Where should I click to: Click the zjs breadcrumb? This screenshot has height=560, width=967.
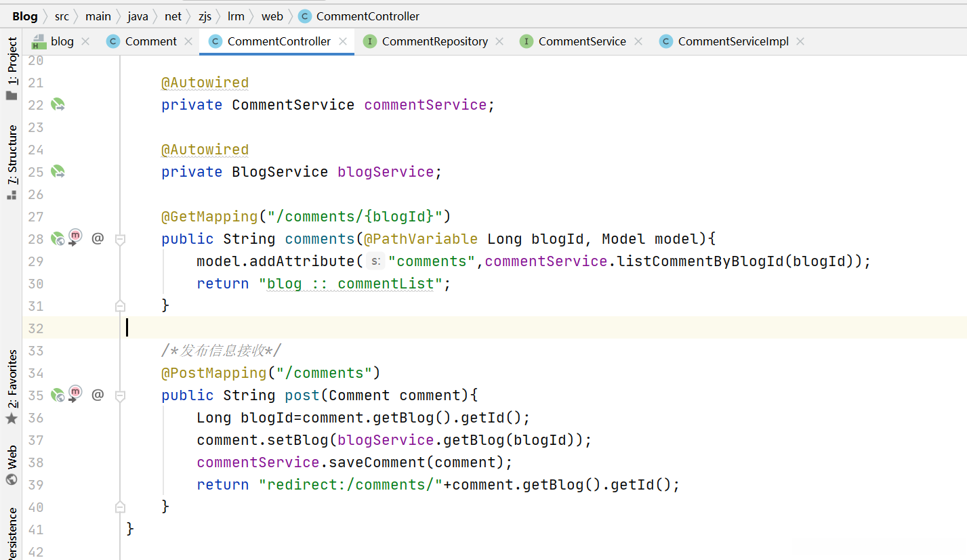point(205,16)
